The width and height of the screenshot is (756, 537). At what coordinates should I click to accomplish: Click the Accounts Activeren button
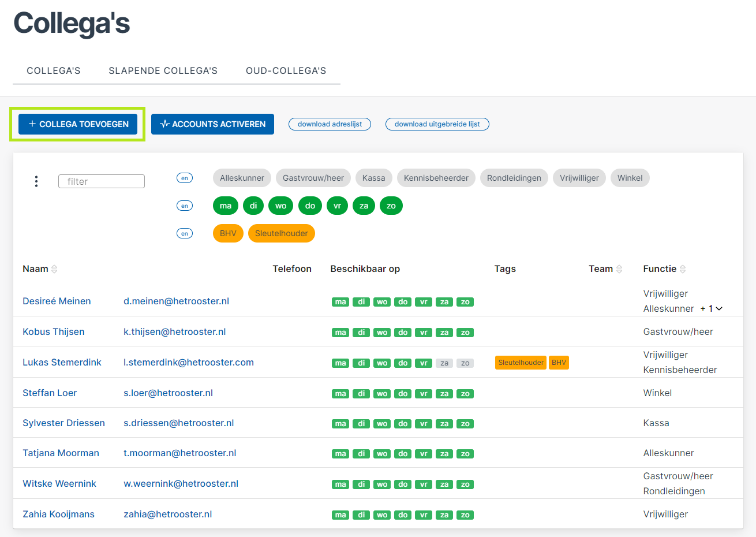coord(212,124)
